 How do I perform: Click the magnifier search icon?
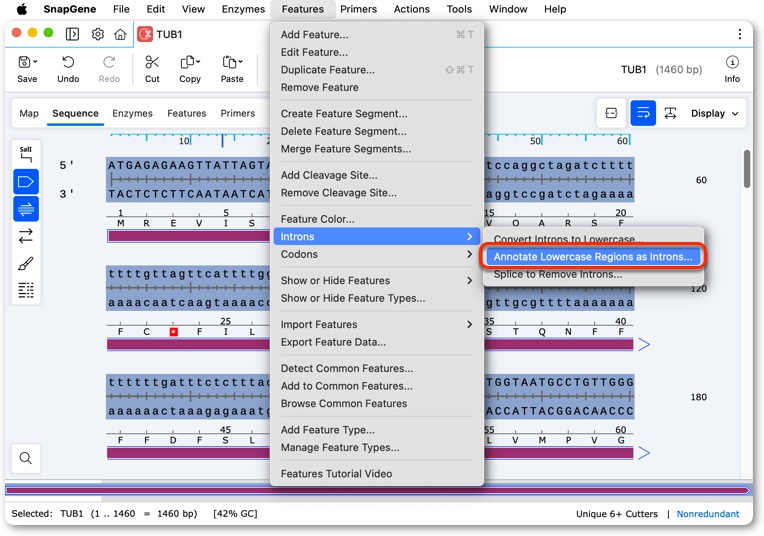[x=26, y=458]
